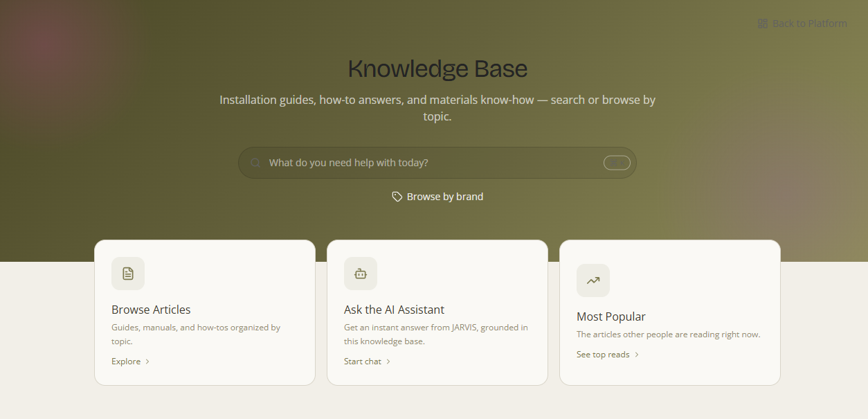Viewport: 868px width, 419px height.
Task: Click the ⌘K shortcut badge in search bar
Action: [617, 163]
